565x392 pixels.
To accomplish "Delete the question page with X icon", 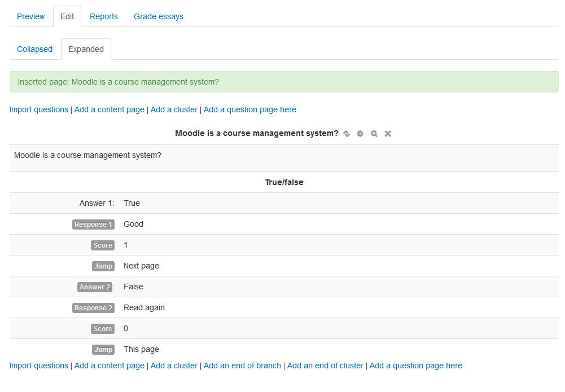I will point(387,133).
